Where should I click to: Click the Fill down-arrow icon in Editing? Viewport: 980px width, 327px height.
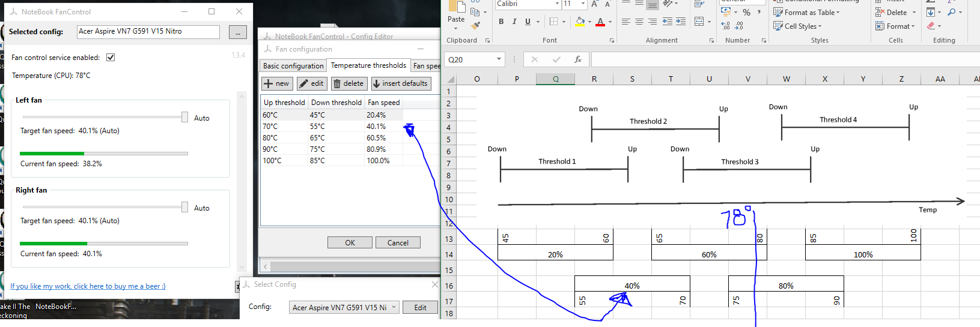tap(931, 12)
